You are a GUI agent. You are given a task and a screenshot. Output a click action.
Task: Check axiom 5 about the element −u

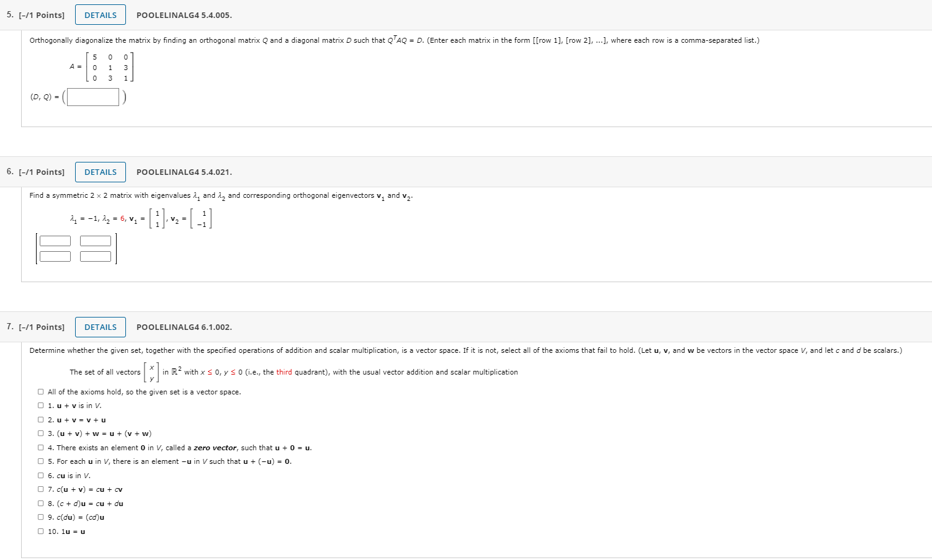[x=40, y=461]
